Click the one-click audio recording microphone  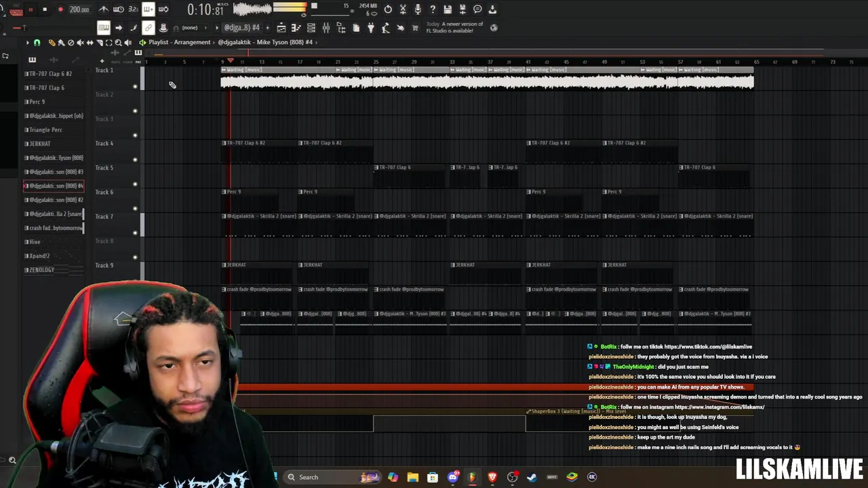pos(418,9)
